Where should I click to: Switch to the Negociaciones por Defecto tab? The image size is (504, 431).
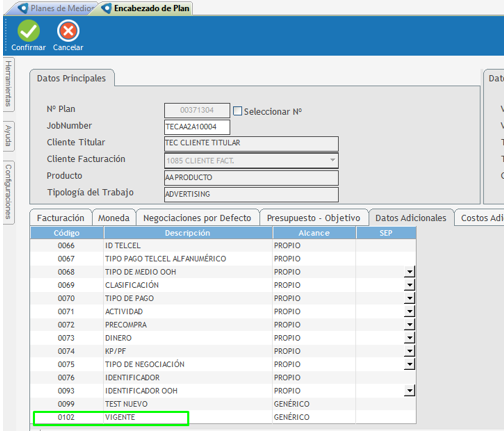pos(197,218)
